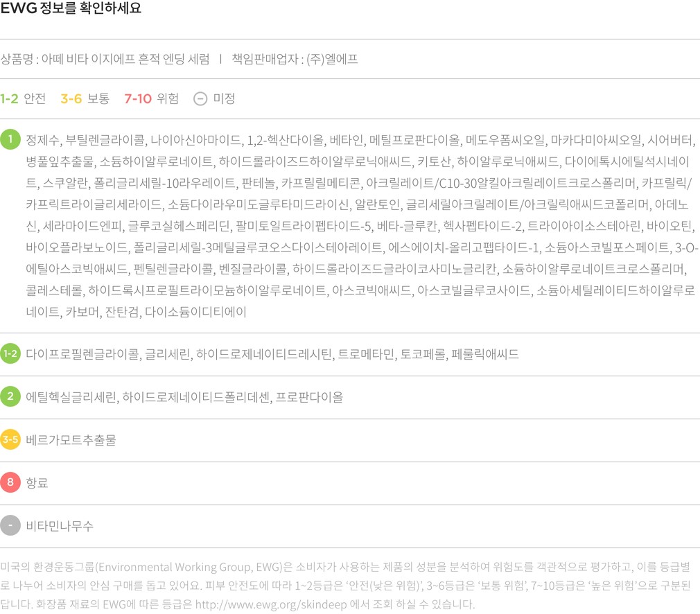Select the yellow "3-6 보통" legend label
The width and height of the screenshot is (700, 614).
click(x=85, y=98)
